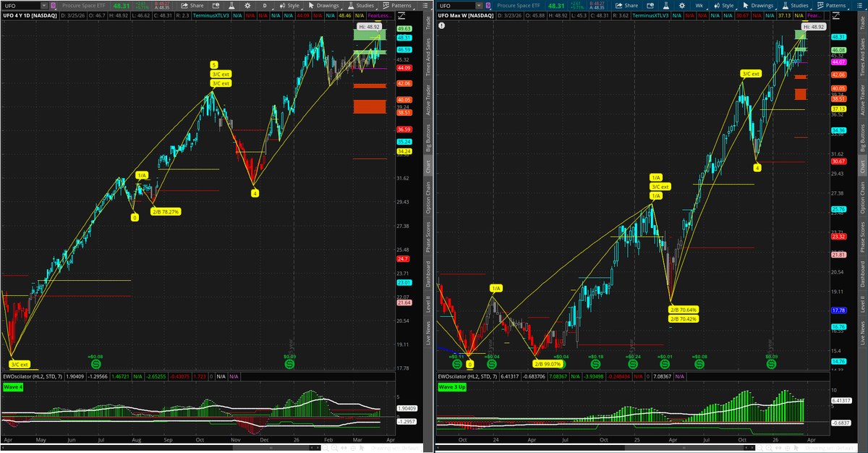Click the 2/B 70.64% bubble on weekly chart
The width and height of the screenshot is (868, 453).
click(x=684, y=310)
